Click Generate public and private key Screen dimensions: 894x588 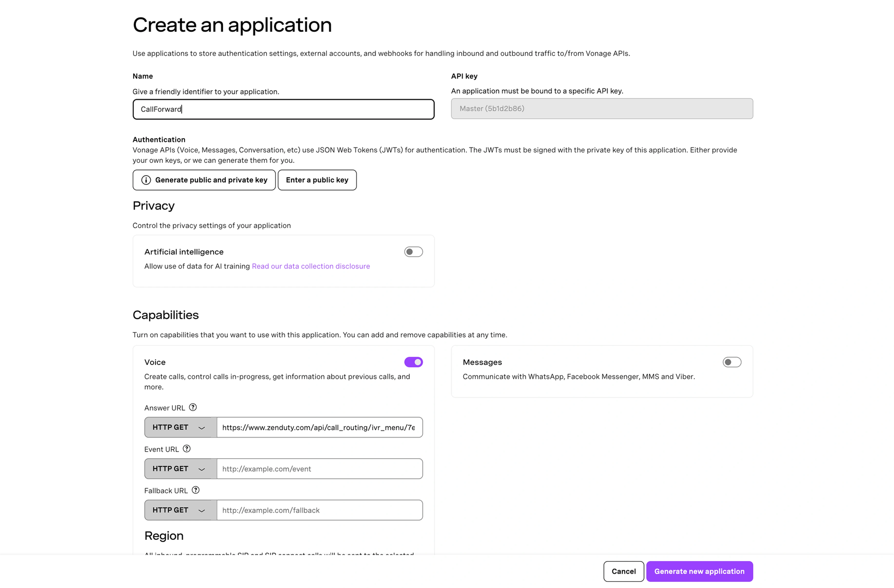tap(211, 180)
